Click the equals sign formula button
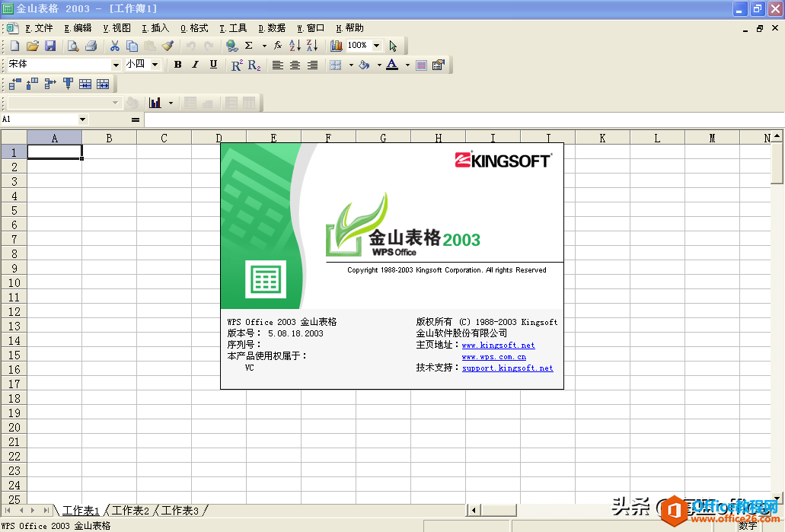785x532 pixels. (x=136, y=119)
